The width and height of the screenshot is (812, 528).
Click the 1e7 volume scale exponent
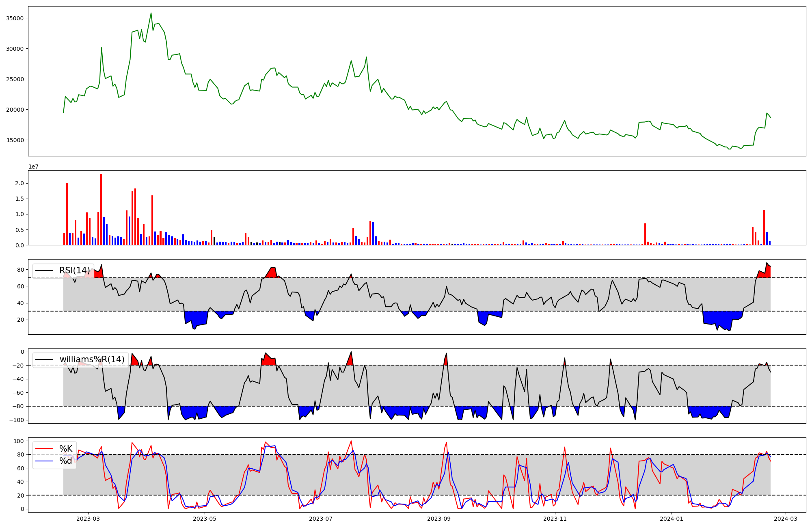tap(33, 167)
